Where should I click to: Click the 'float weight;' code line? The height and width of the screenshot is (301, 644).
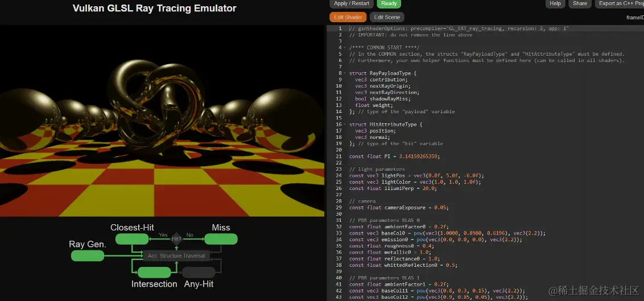click(x=374, y=105)
